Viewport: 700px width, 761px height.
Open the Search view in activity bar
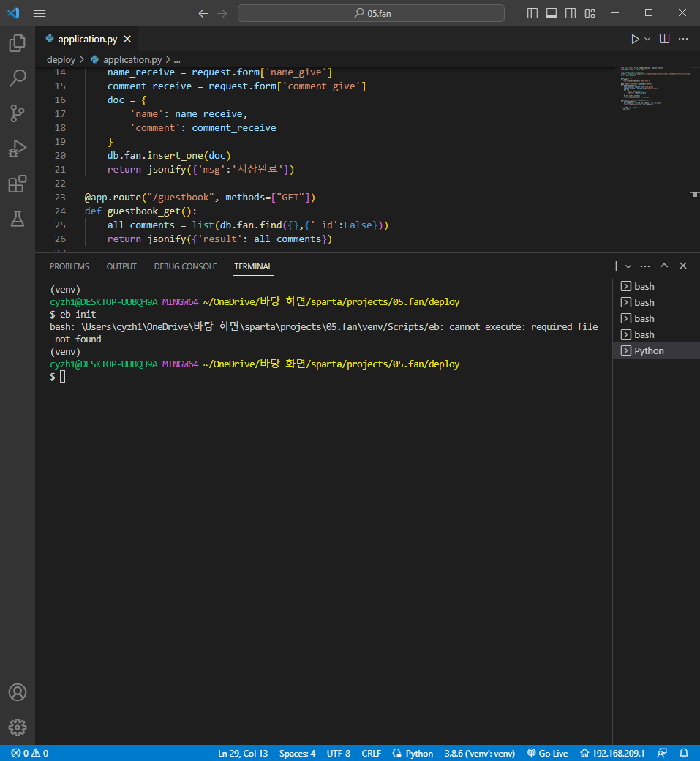18,78
